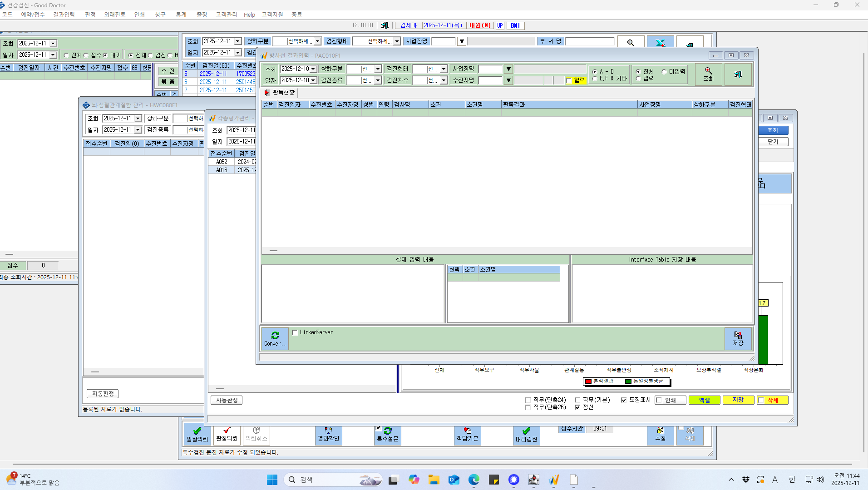Uncheck the 도장표시 checkbox

point(624,400)
